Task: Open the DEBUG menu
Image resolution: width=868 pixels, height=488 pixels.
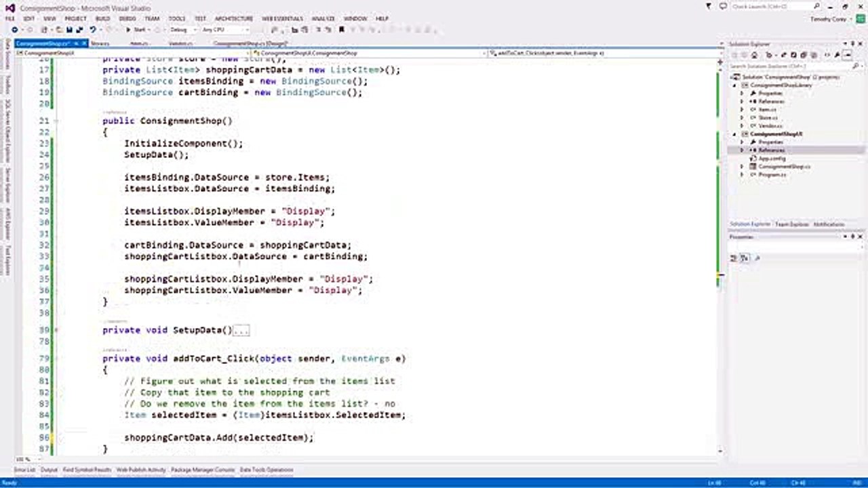Action: tap(127, 19)
